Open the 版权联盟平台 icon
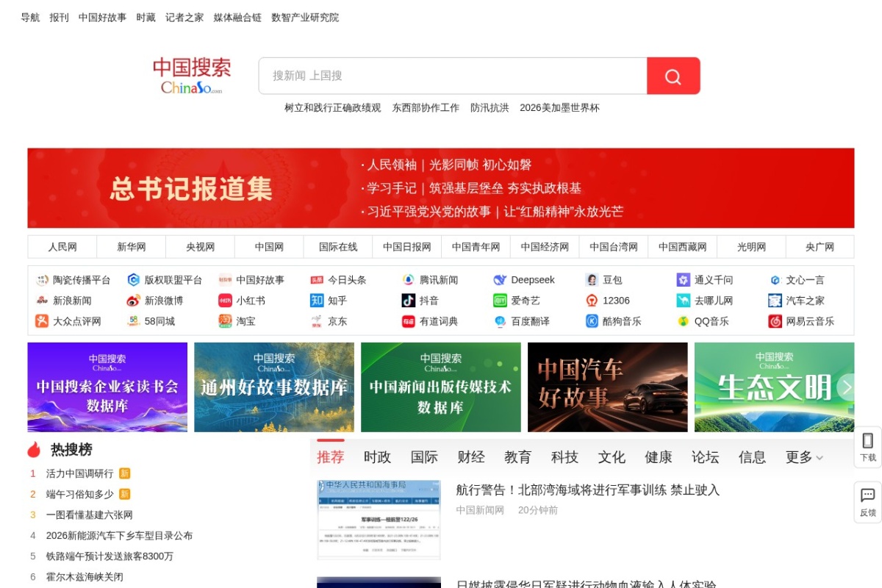Viewport: 882px width, 588px height. (x=134, y=280)
